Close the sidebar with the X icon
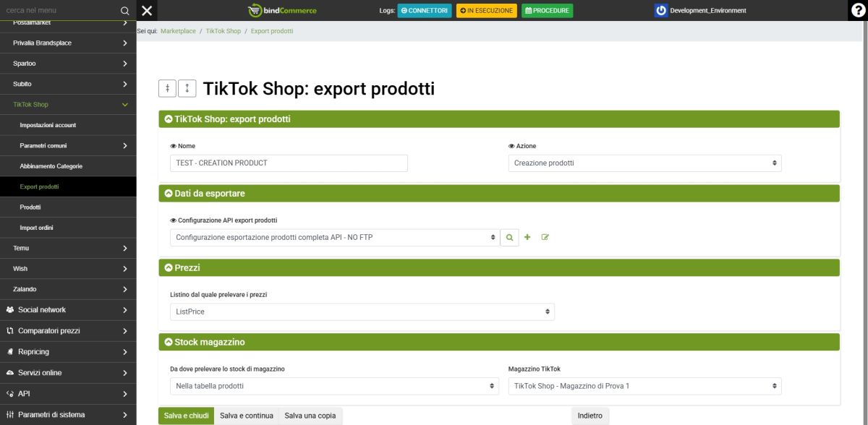This screenshot has width=868, height=425. pyautogui.click(x=147, y=10)
